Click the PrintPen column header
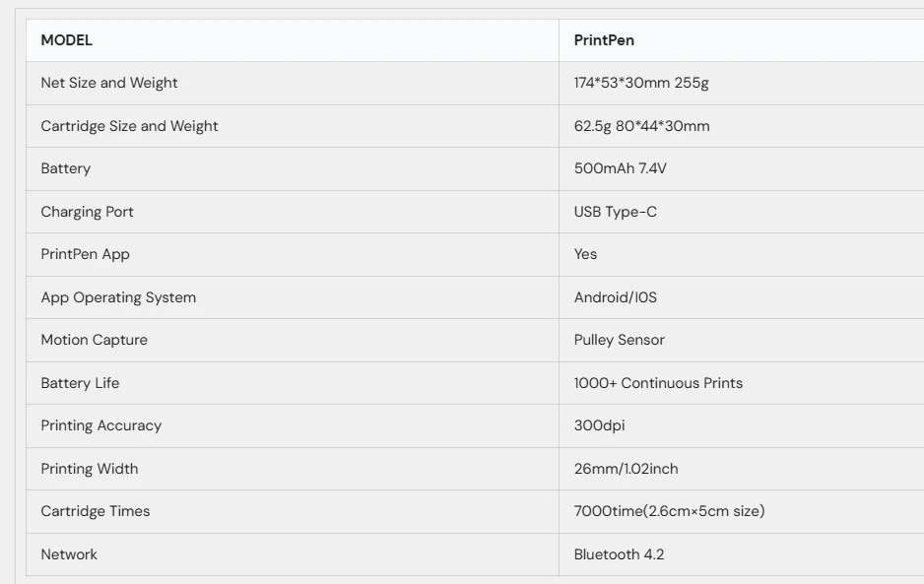The image size is (924, 584). 602,40
